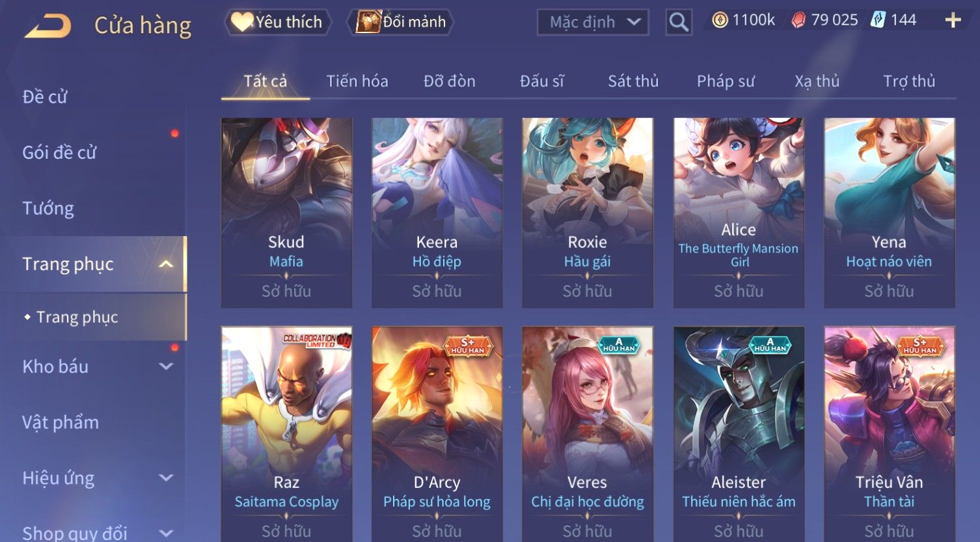Open the search magnifier icon
The width and height of the screenshot is (980, 542).
tap(679, 23)
